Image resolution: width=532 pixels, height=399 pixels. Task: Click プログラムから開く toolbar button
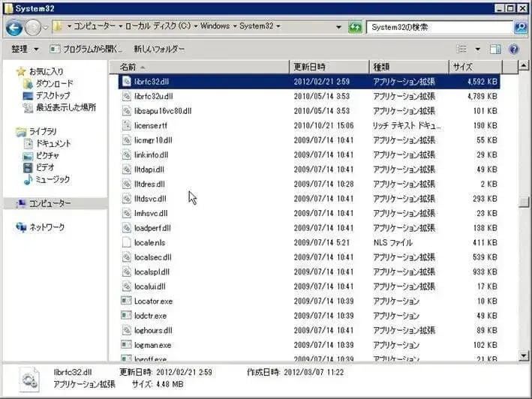[86, 49]
